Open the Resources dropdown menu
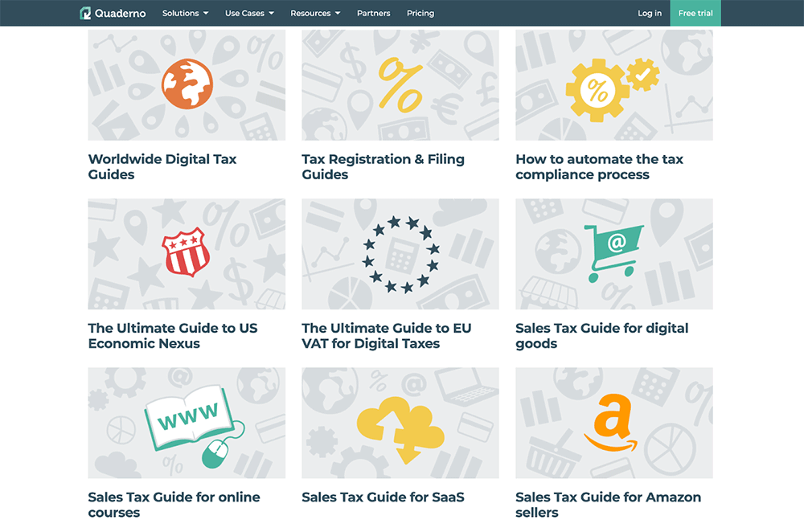Screen dimensions: 804x532 coord(315,13)
